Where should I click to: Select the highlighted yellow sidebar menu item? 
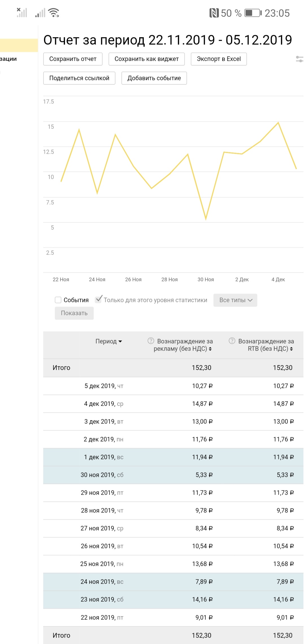coord(19,45)
